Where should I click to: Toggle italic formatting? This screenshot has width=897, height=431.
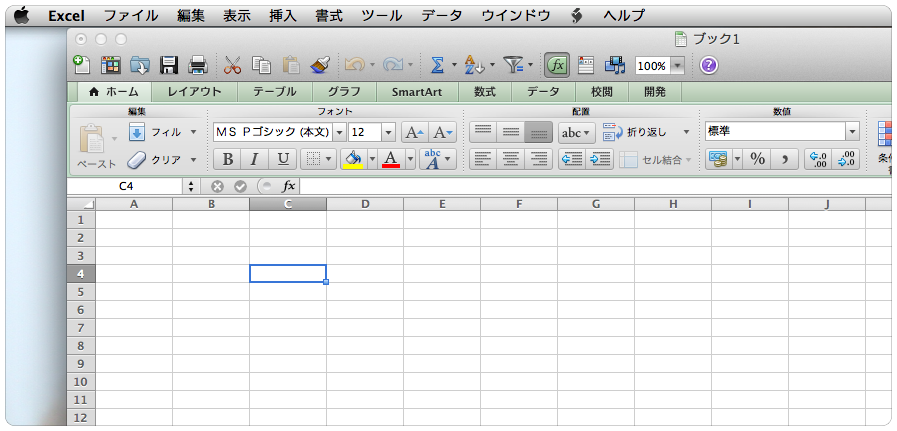(255, 159)
